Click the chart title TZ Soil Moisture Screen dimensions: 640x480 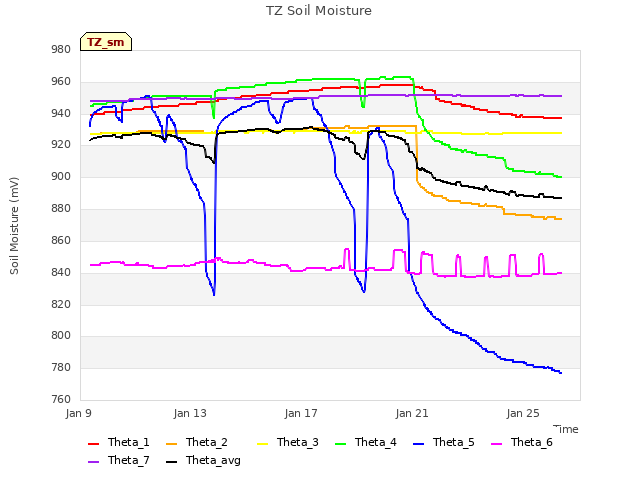[319, 11]
